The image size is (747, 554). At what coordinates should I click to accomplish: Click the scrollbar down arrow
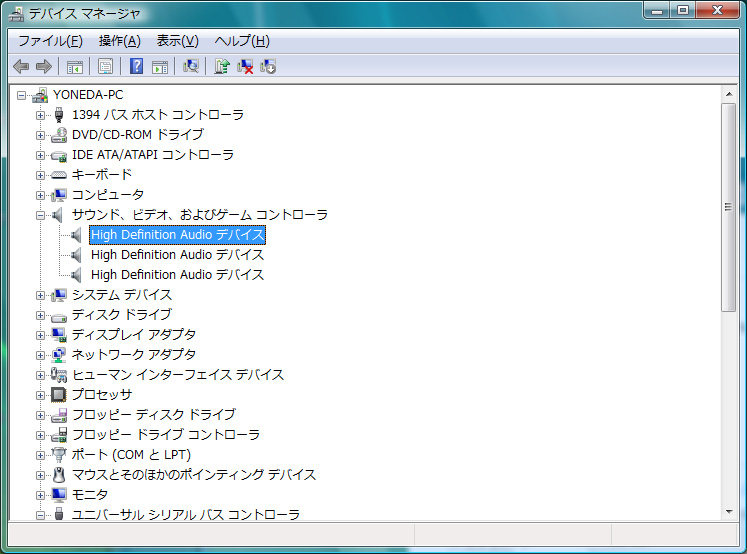point(729,512)
